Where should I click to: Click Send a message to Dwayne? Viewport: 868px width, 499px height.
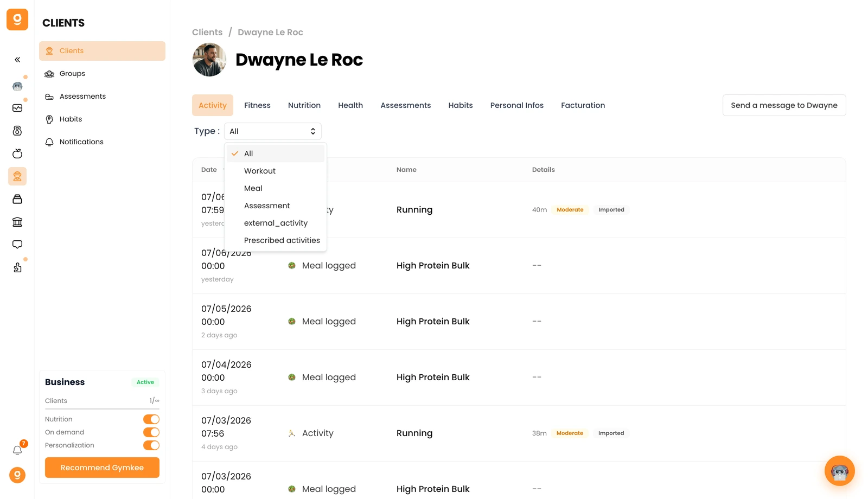[784, 105]
